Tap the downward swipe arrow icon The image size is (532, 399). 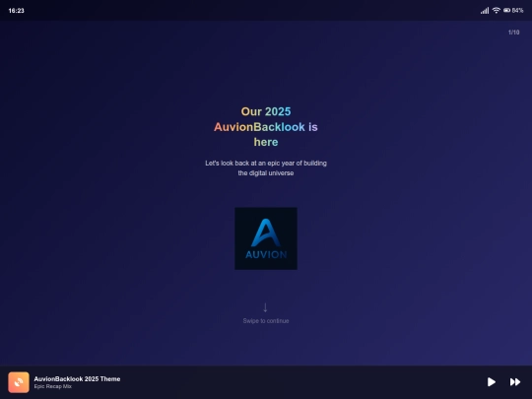(265, 307)
